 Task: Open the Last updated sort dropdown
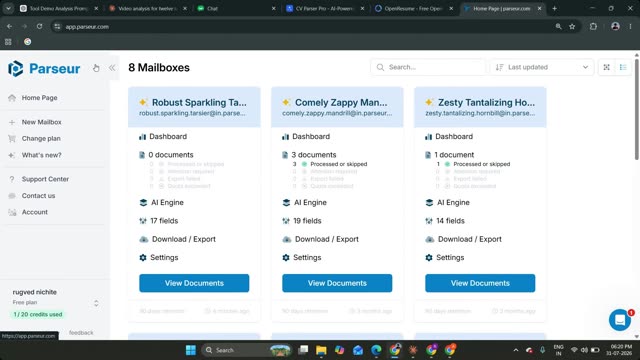542,67
